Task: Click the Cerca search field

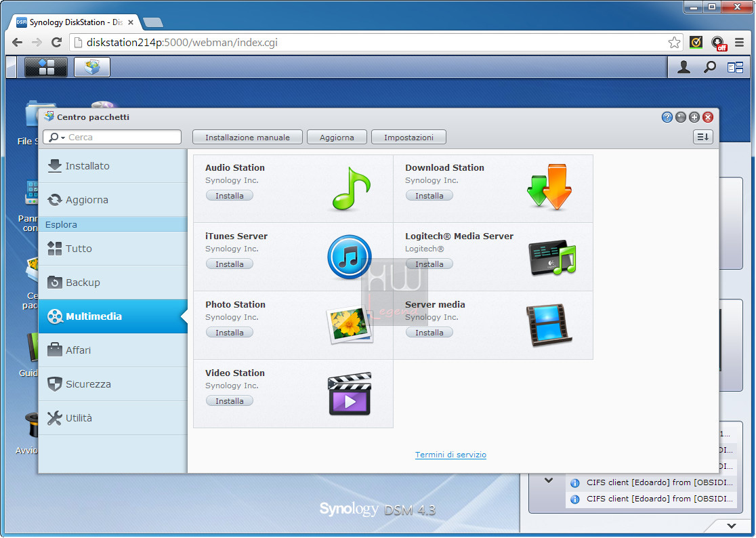Action: point(112,137)
